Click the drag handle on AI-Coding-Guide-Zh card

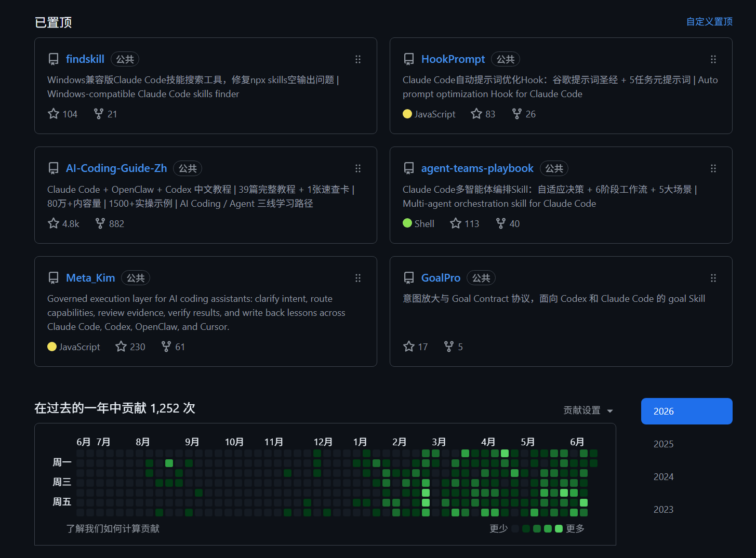(x=358, y=168)
